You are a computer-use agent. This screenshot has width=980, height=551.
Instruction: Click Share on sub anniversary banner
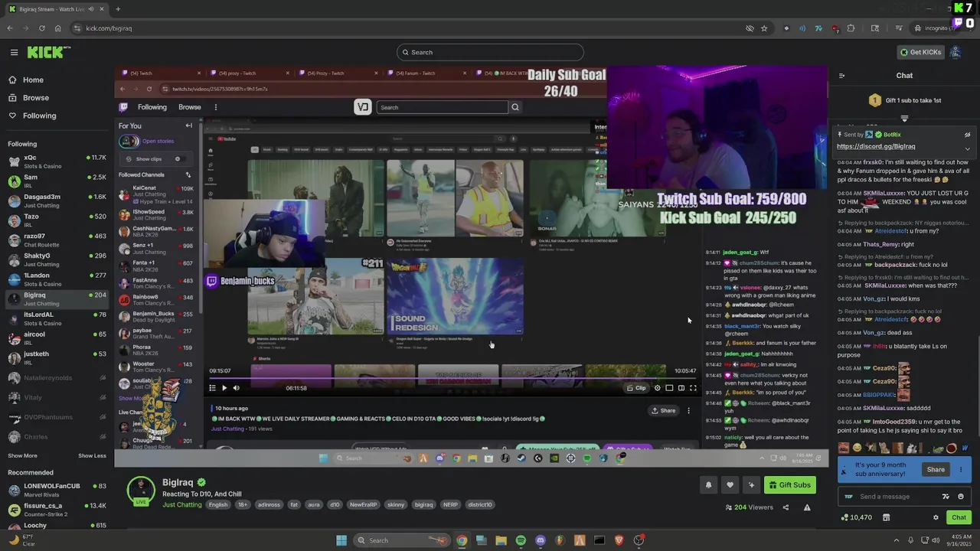[x=936, y=470]
